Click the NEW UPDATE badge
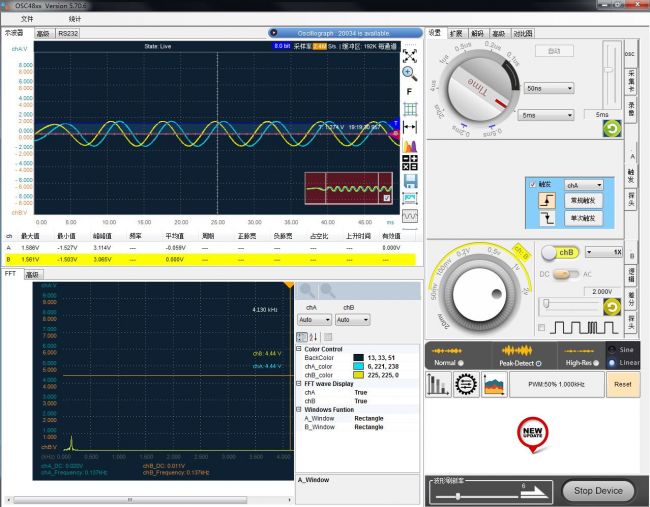Screen dimensions: 650x507 point(533,434)
